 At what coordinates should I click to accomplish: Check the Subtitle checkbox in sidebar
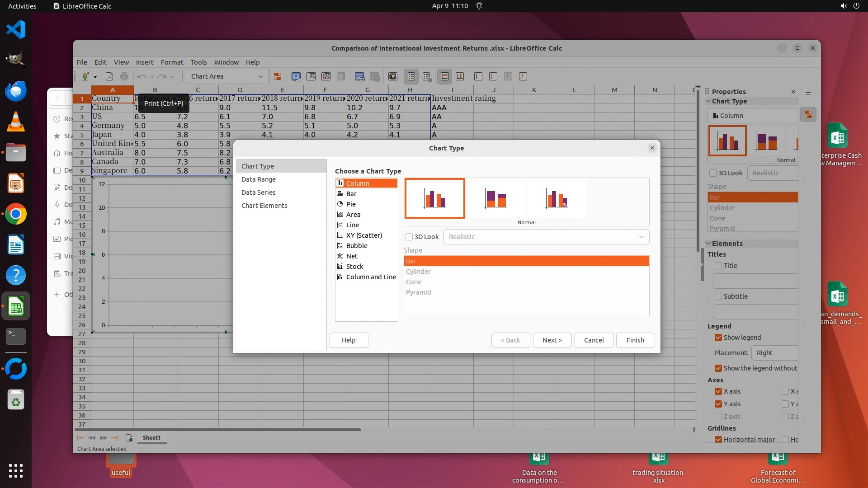click(x=718, y=296)
